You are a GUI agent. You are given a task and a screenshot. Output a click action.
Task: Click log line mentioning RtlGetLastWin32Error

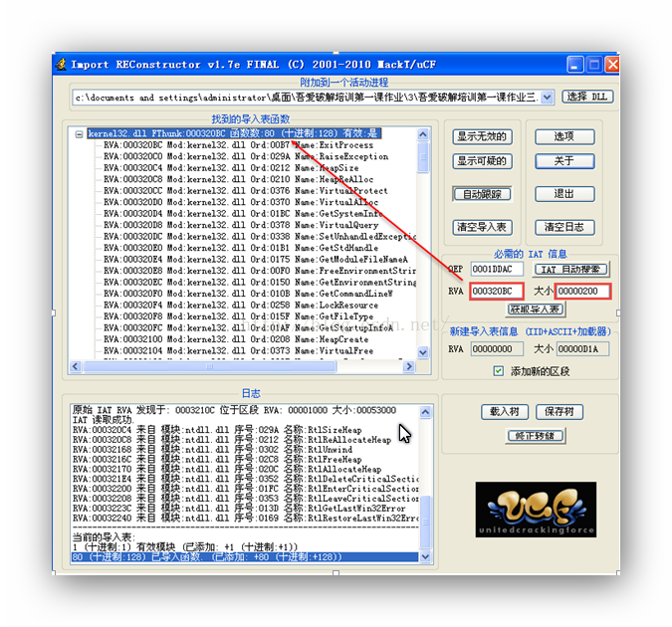pos(239,509)
